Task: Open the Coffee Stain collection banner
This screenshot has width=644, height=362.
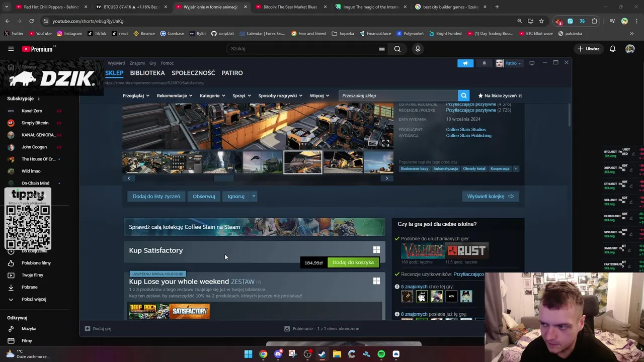Action: pyautogui.click(x=255, y=227)
